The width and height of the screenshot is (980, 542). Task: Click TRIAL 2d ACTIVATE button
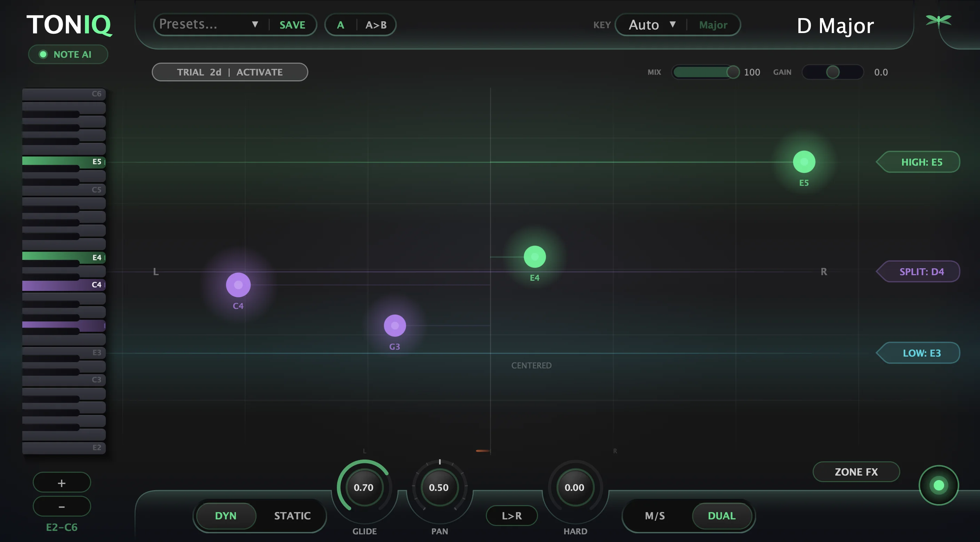[230, 72]
